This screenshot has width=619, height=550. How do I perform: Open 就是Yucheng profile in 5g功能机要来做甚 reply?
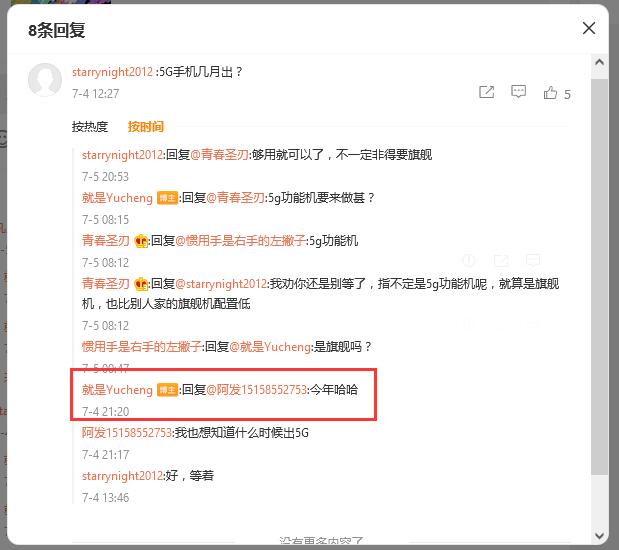point(117,198)
